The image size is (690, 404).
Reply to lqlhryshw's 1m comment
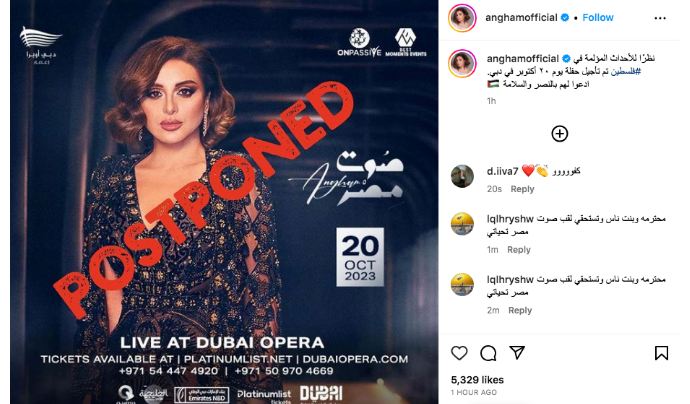(x=519, y=250)
